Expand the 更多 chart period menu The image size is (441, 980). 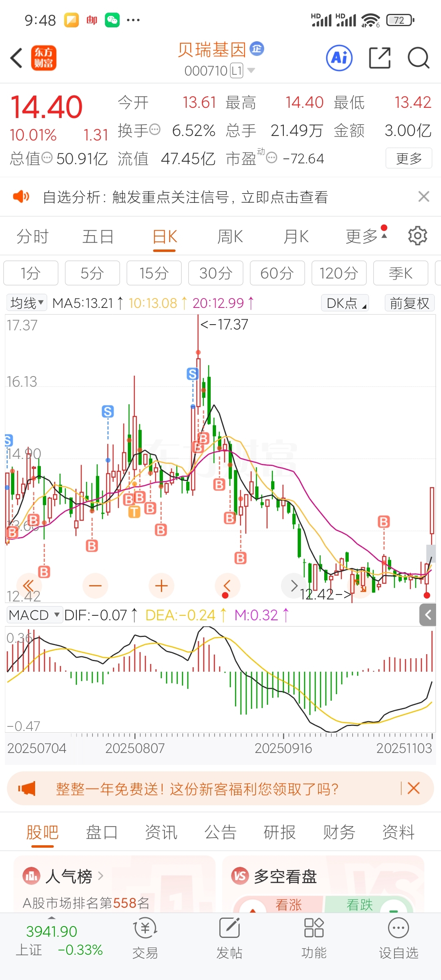click(x=366, y=236)
